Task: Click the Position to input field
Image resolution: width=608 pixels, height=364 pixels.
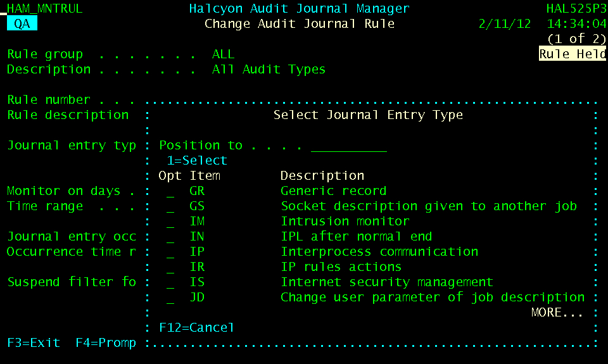Action: click(x=348, y=146)
